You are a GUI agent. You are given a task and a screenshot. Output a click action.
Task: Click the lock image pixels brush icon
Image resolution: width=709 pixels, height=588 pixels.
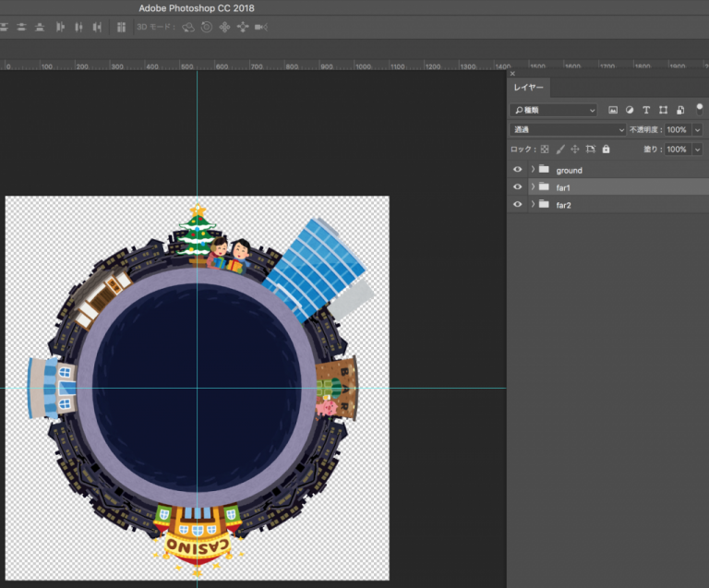(560, 149)
